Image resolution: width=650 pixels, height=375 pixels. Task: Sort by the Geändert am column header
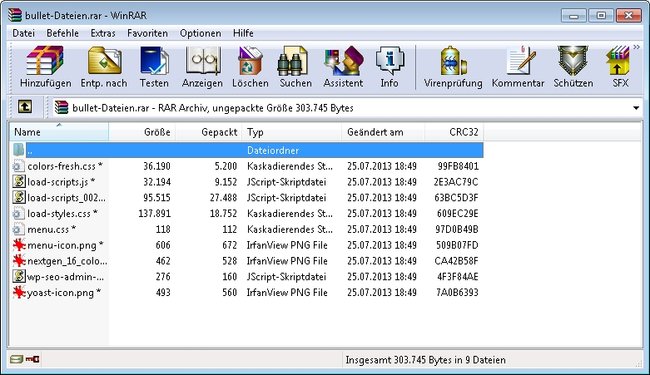click(383, 132)
